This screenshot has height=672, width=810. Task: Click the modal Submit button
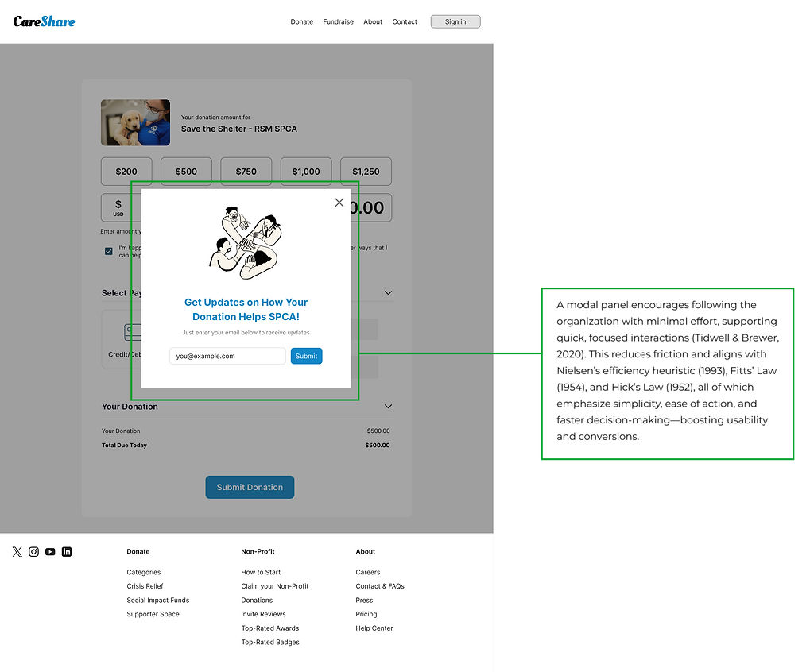pyautogui.click(x=306, y=356)
